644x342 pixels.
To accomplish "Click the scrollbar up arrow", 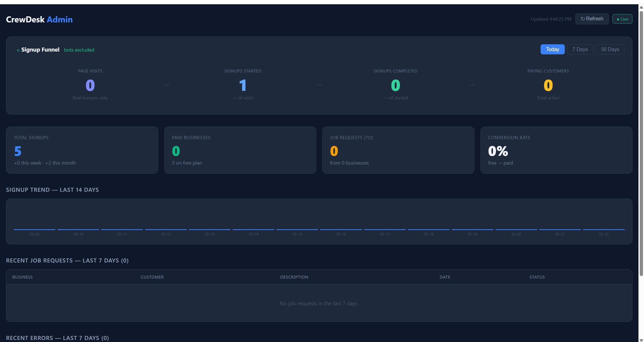I will (641, 7).
